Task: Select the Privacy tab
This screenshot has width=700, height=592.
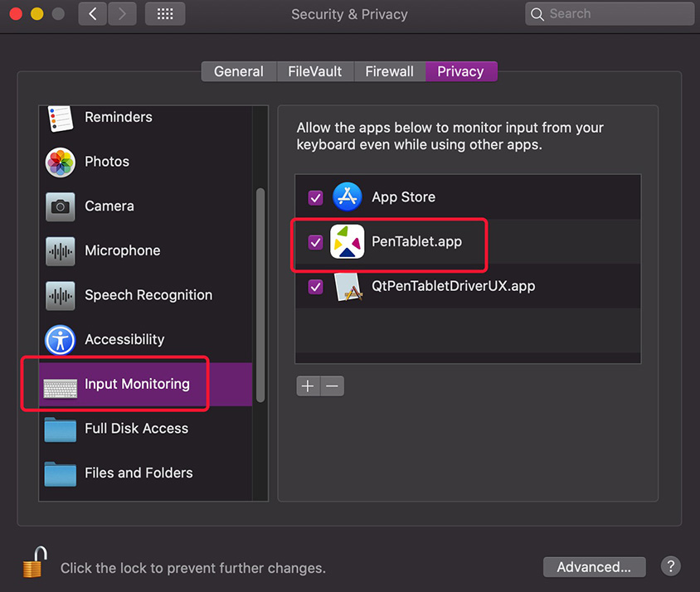Action: [x=461, y=71]
